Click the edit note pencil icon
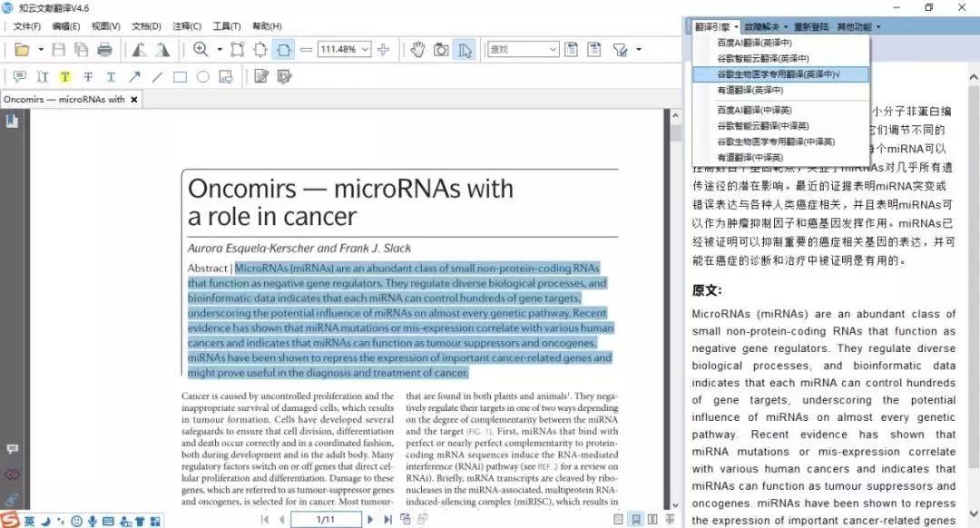 (x=261, y=77)
